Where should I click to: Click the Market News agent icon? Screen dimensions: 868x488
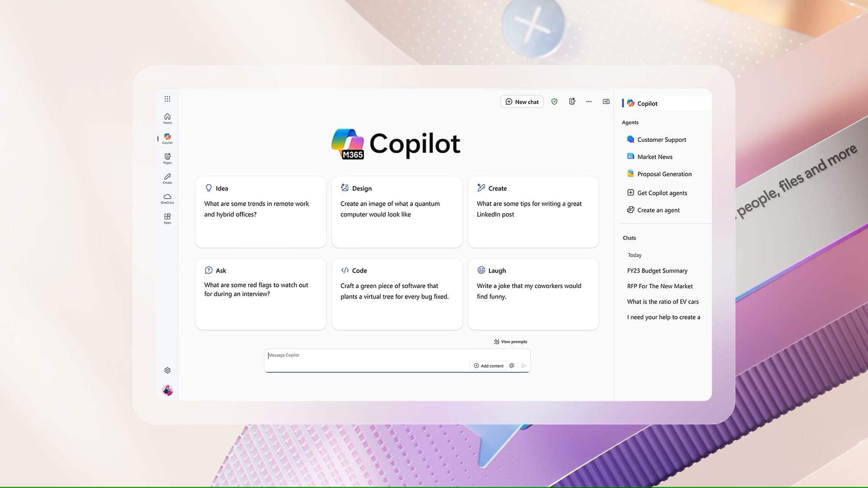click(x=631, y=156)
